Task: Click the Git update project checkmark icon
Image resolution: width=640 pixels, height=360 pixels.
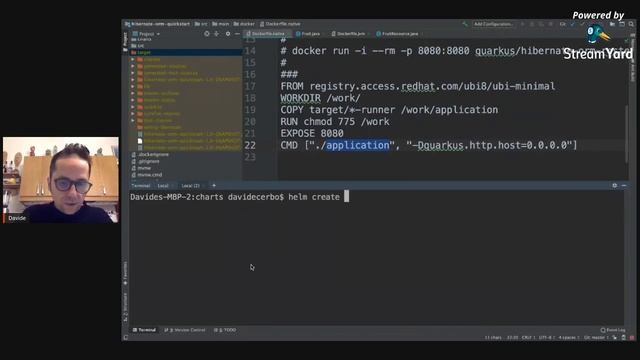Action: (572, 24)
